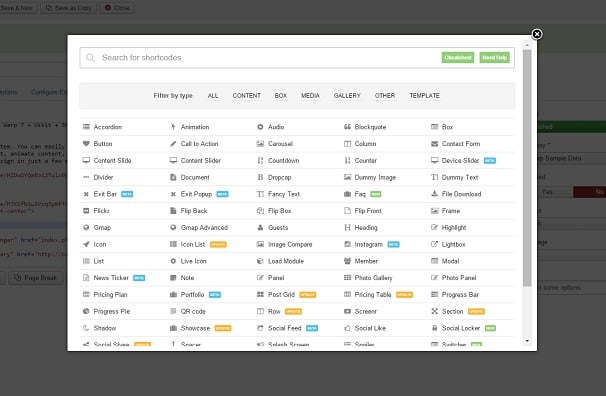Show TEMPLATE type shortcodes

coord(424,95)
